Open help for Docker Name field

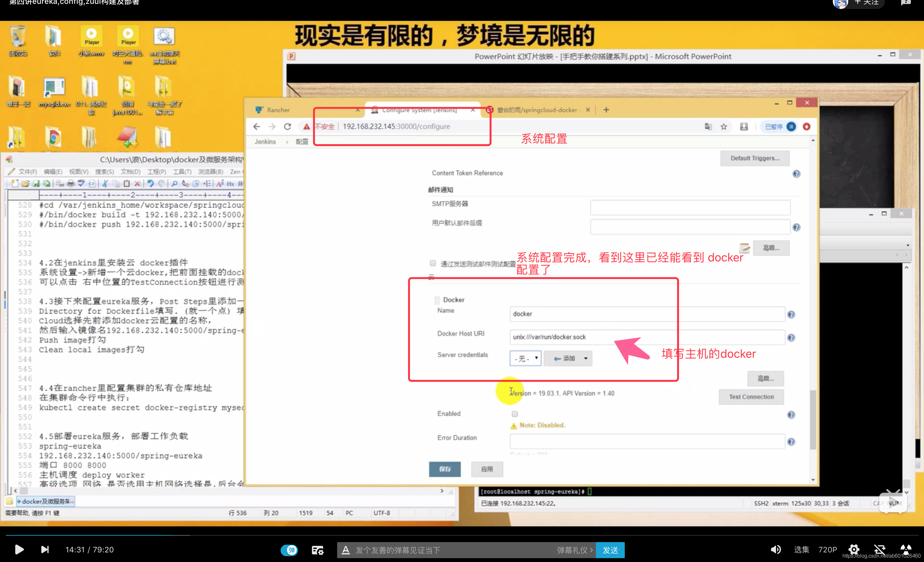pos(791,314)
